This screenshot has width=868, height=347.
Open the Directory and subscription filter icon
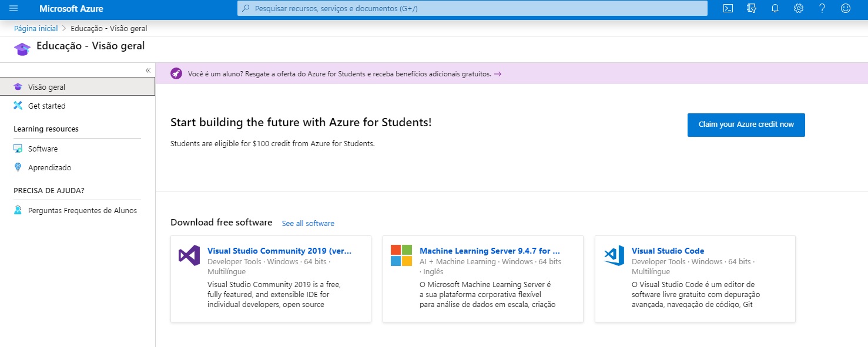coord(751,8)
